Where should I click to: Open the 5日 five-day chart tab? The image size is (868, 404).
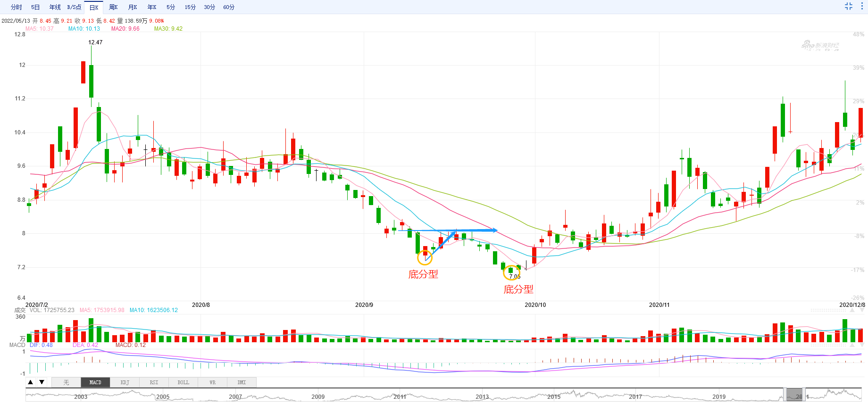tap(35, 7)
